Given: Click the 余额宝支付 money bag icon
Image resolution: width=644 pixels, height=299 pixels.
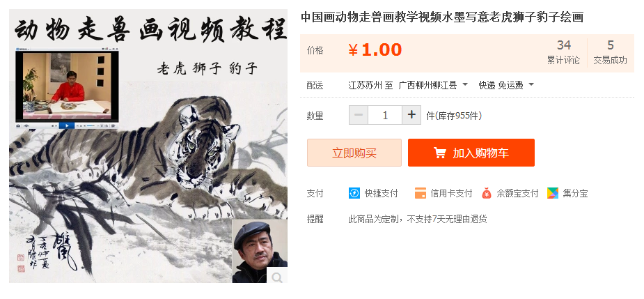Looking at the screenshot, I should [x=487, y=193].
